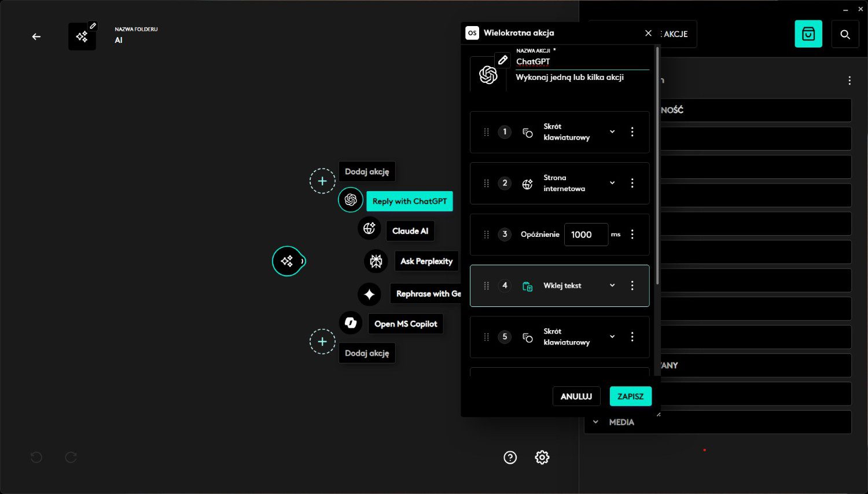Click the ANULUJ button
The height and width of the screenshot is (494, 868).
click(x=576, y=397)
